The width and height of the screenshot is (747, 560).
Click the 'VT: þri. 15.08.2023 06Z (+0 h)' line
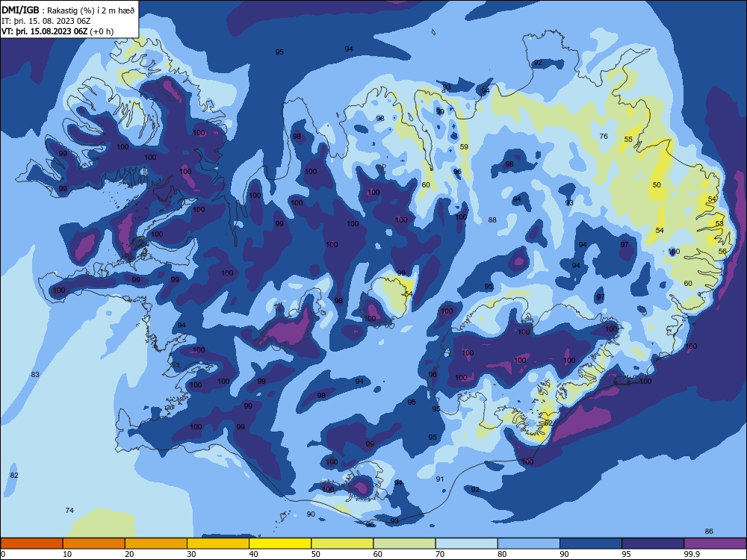coord(58,31)
